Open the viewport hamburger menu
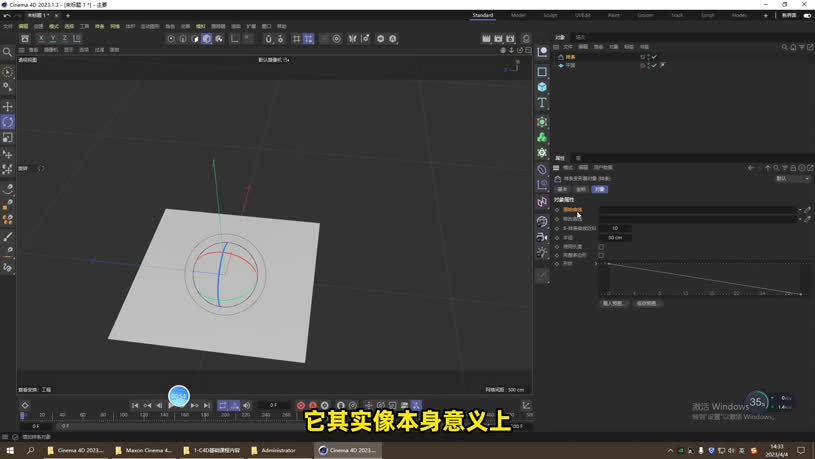The image size is (815, 459). click(x=22, y=50)
